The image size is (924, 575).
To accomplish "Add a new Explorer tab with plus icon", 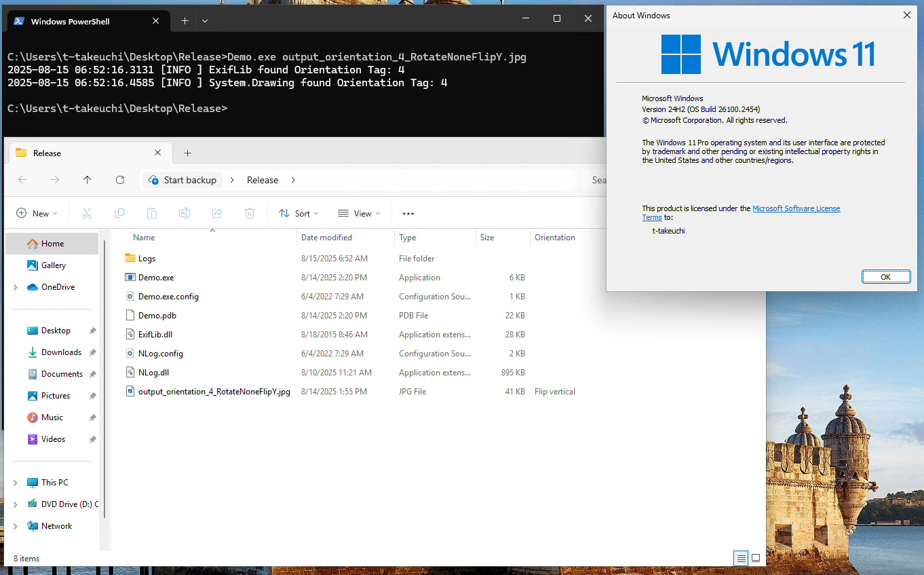I will click(x=188, y=153).
